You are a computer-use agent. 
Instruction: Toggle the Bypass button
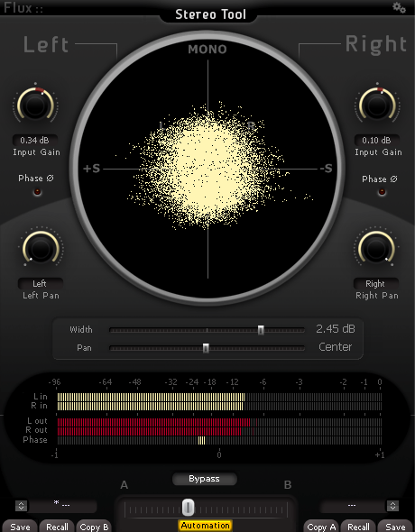tap(204, 479)
